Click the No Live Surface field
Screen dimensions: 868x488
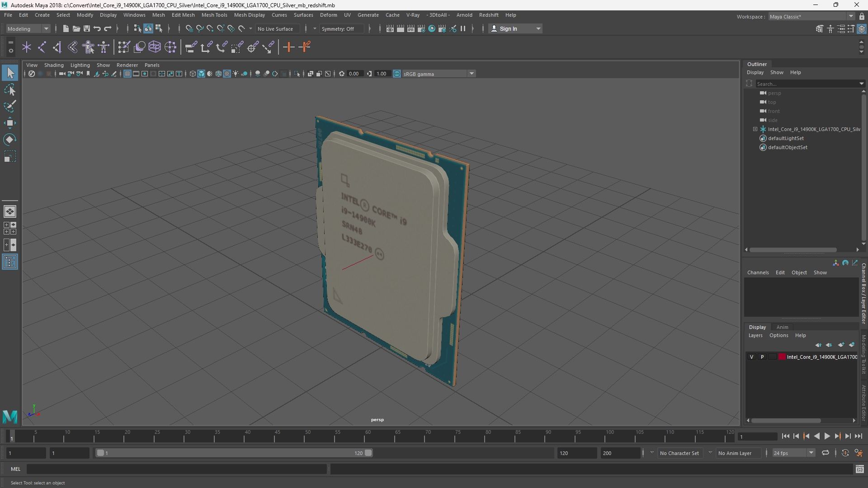pos(277,28)
